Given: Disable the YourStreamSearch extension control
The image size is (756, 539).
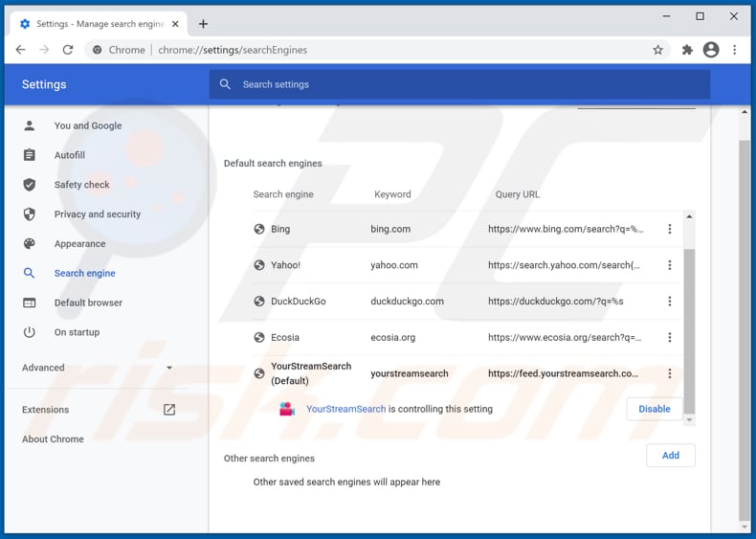Looking at the screenshot, I should coord(655,409).
